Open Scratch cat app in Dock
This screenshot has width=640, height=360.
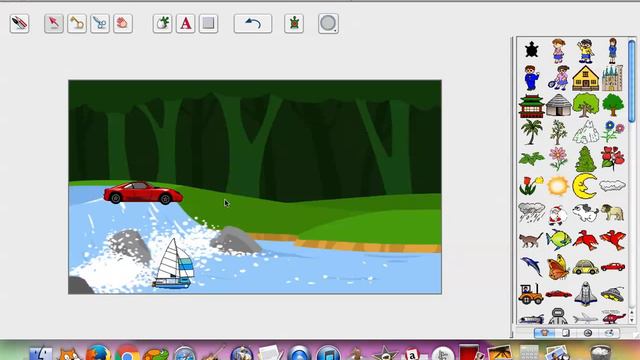[x=69, y=353]
